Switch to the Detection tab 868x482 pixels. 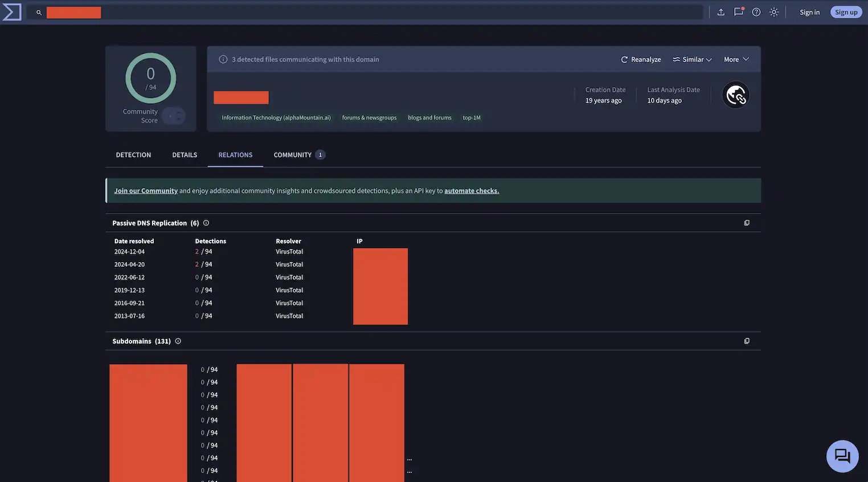point(133,155)
